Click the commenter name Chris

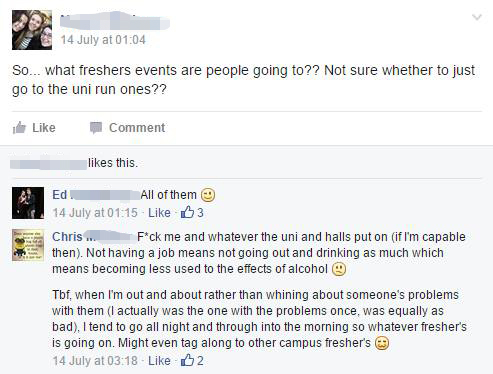[67, 237]
